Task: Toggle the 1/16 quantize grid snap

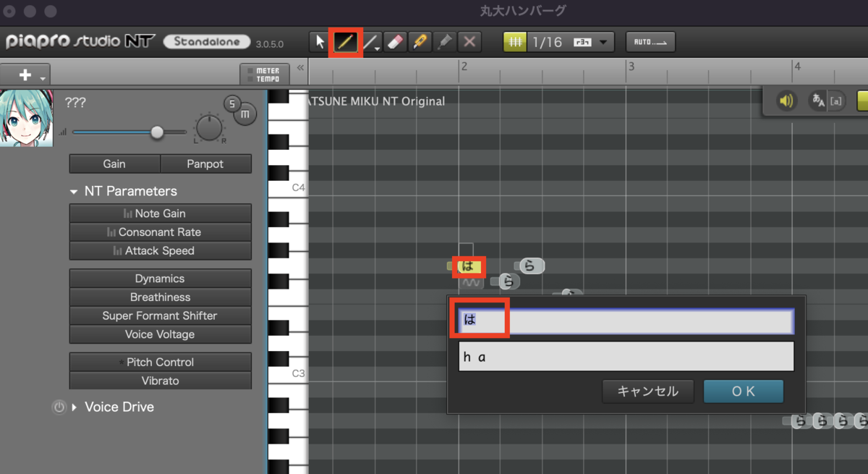Action: (515, 42)
